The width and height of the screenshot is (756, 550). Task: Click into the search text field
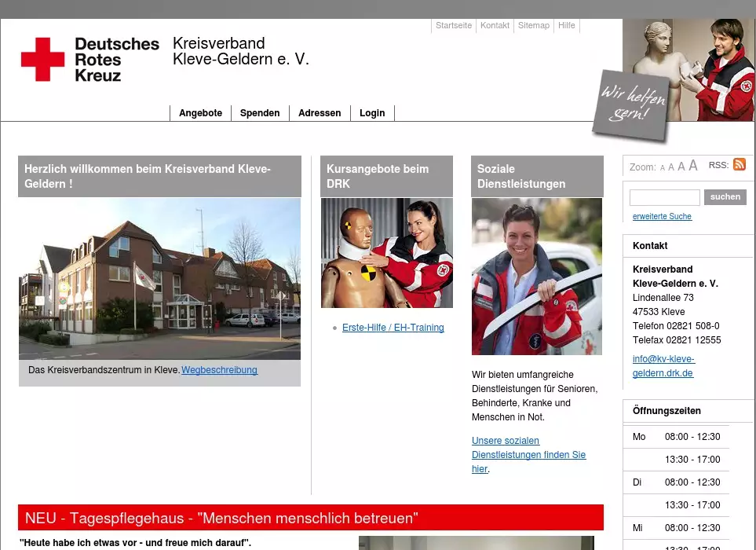664,197
